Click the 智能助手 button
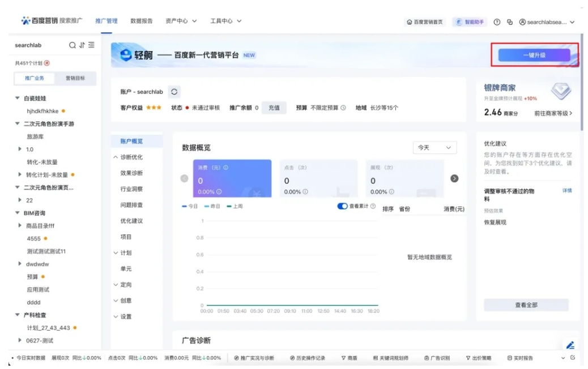 470,22
